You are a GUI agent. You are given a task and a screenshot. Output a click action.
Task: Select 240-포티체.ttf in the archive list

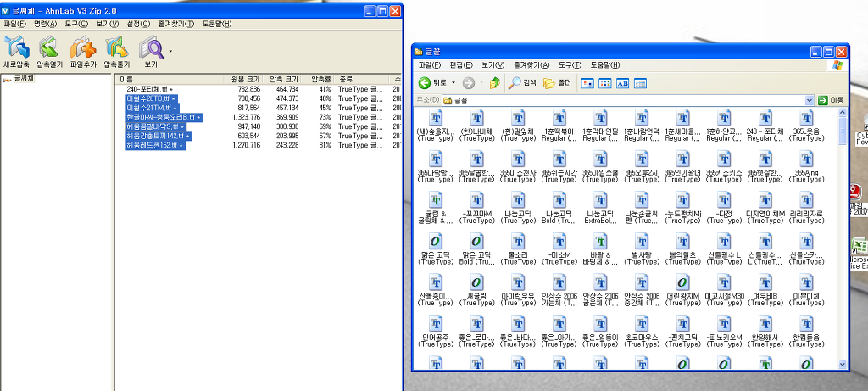coord(149,89)
